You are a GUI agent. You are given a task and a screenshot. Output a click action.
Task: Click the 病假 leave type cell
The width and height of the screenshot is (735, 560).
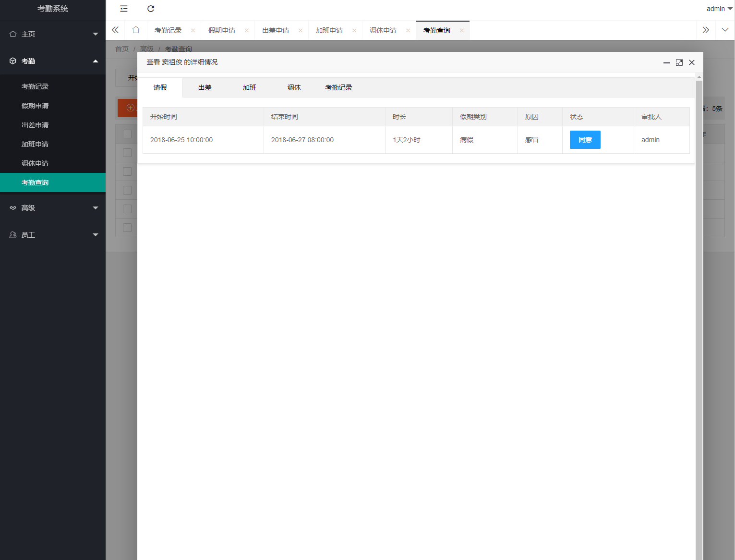pyautogui.click(x=485, y=140)
